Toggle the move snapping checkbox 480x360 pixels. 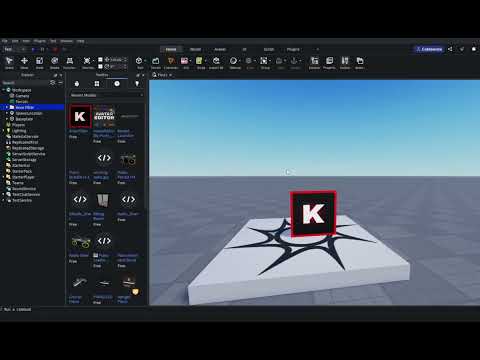(x=100, y=60)
